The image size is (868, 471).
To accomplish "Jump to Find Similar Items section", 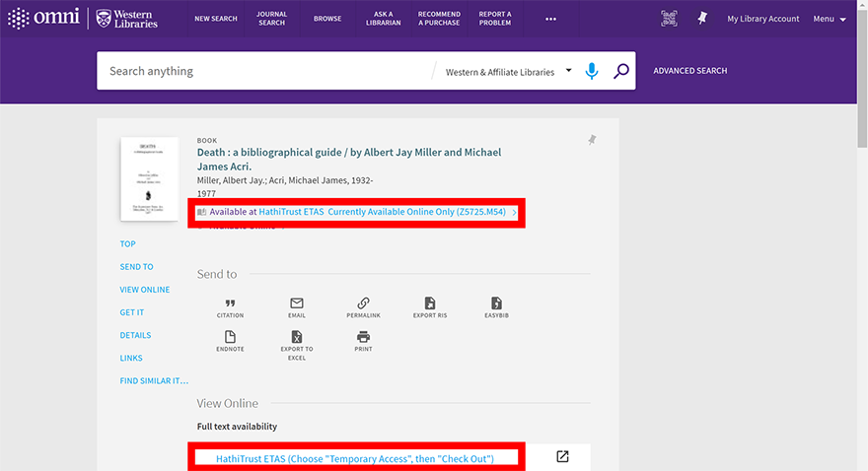I will point(154,381).
